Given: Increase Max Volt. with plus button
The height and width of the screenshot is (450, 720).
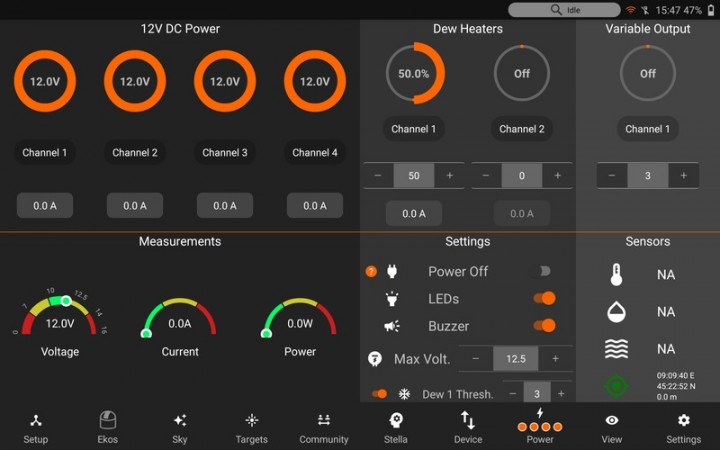Looking at the screenshot, I should coord(555,359).
